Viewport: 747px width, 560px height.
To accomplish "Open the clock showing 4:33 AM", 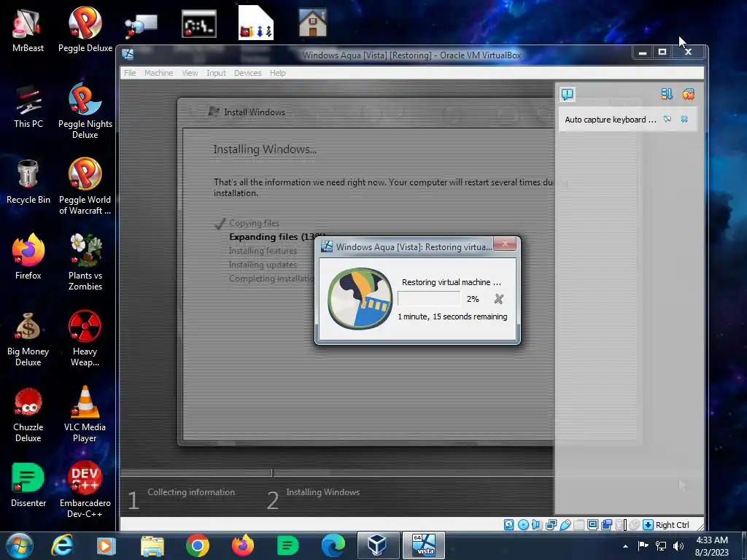I will pyautogui.click(x=712, y=545).
